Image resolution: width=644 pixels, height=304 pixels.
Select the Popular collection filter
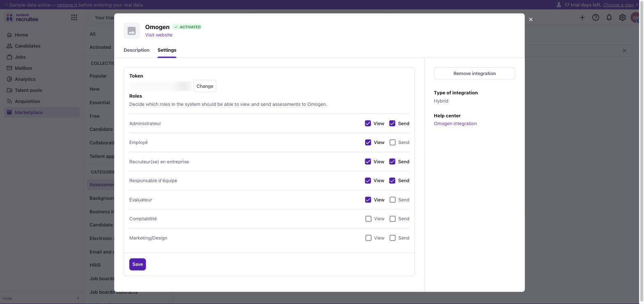pos(98,76)
